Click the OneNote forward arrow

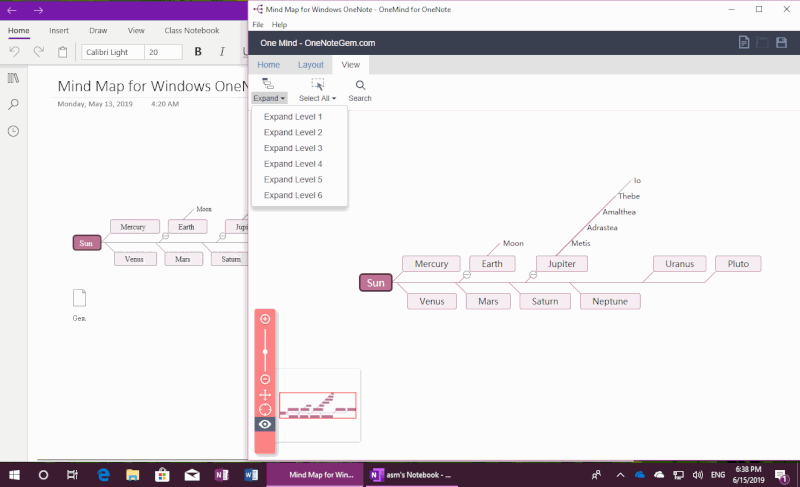[38, 10]
